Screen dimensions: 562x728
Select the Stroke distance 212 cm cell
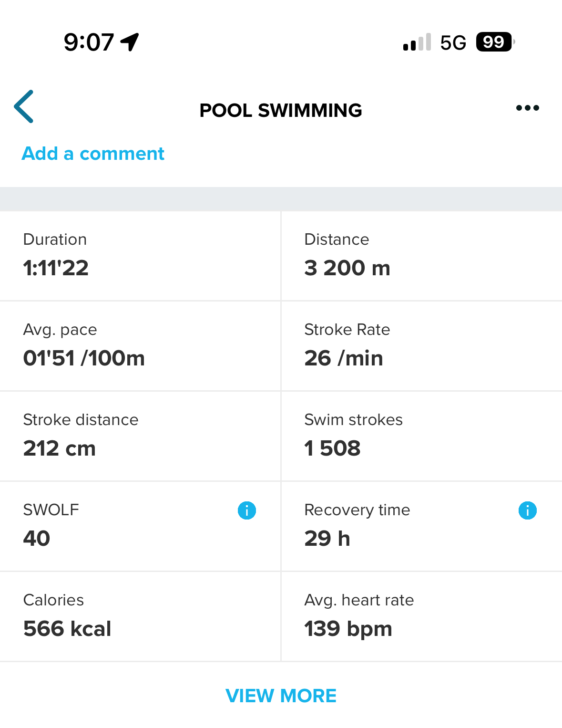click(140, 436)
